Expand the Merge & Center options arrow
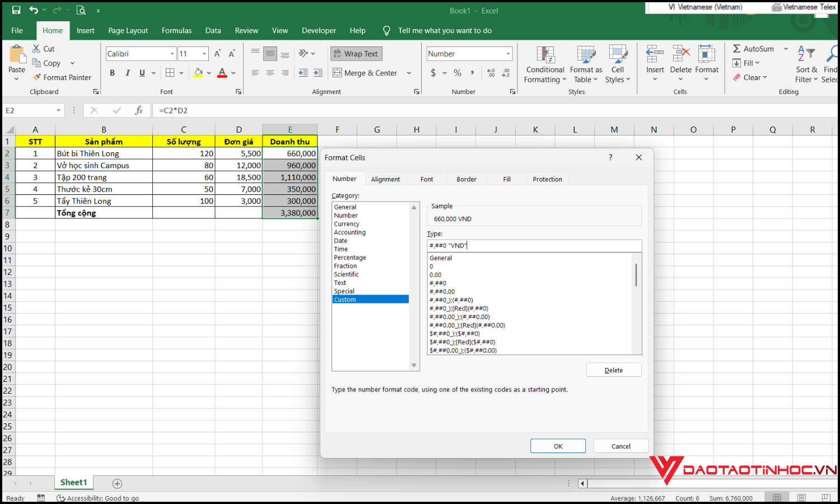This screenshot has width=840, height=504. pyautogui.click(x=409, y=73)
